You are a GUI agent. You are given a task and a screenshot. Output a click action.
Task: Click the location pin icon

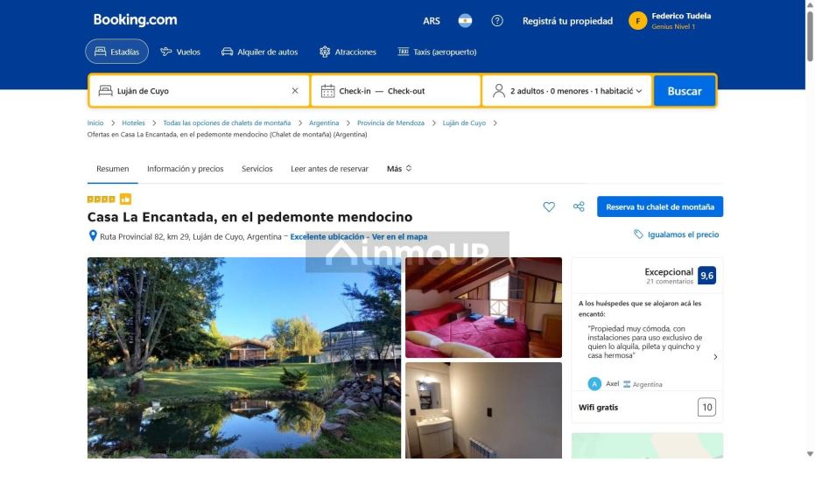(x=93, y=236)
